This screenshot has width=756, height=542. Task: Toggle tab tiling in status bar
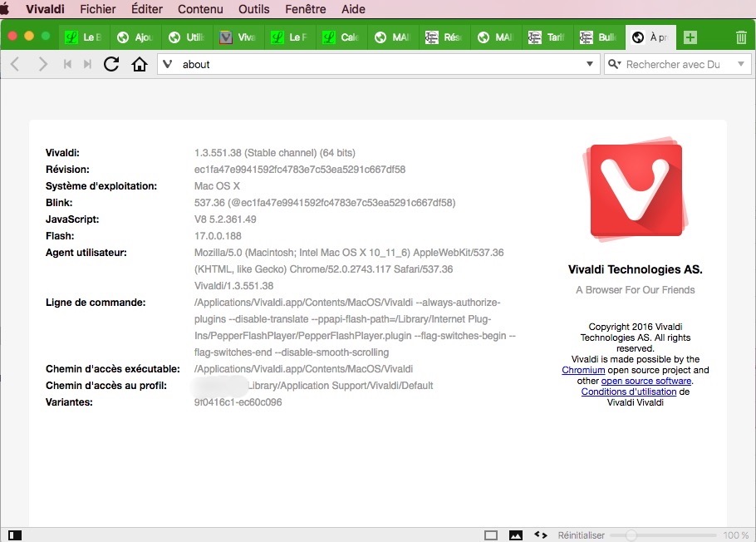pyautogui.click(x=491, y=535)
